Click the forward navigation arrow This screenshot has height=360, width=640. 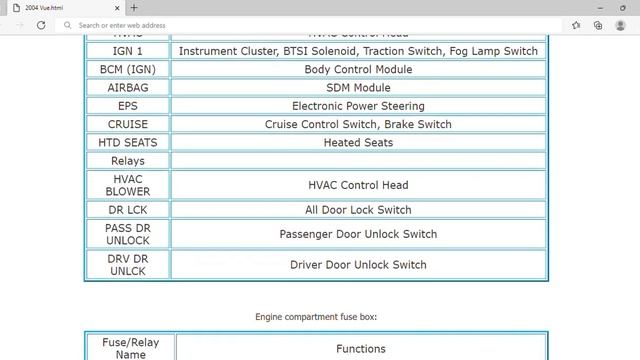[x=20, y=25]
